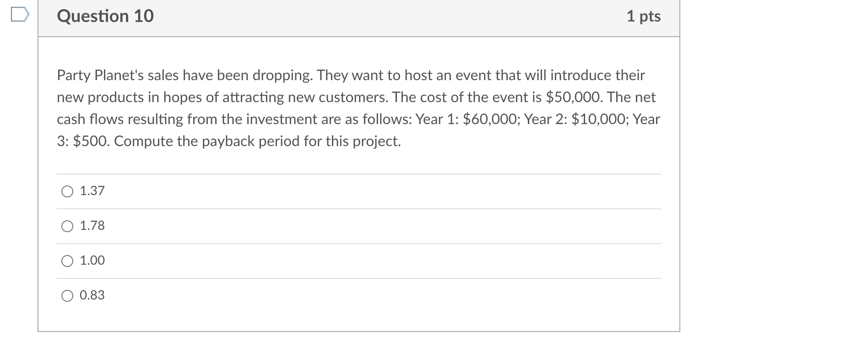868x359 pixels.
Task: Choose the 1.00 radio option
Action: click(x=67, y=261)
